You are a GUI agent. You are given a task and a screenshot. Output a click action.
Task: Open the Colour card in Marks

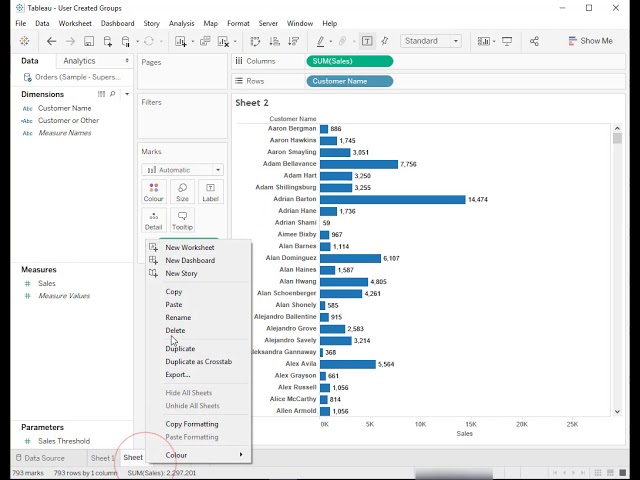(x=153, y=192)
